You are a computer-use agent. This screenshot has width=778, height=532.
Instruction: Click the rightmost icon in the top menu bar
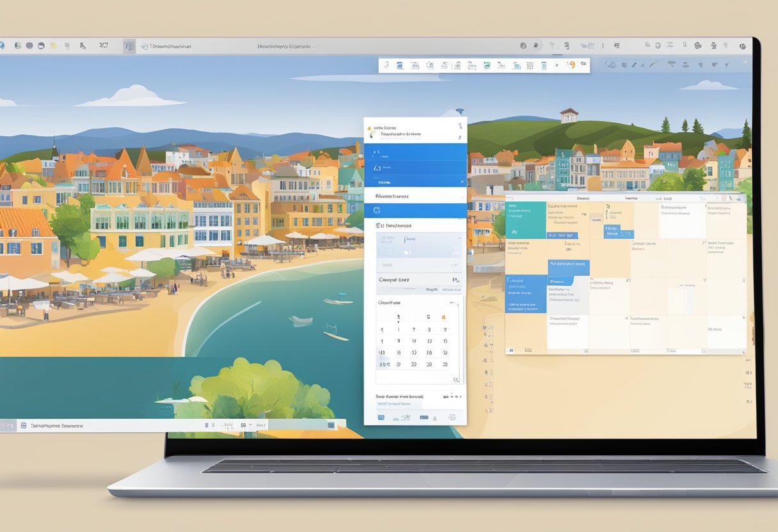pyautogui.click(x=742, y=46)
